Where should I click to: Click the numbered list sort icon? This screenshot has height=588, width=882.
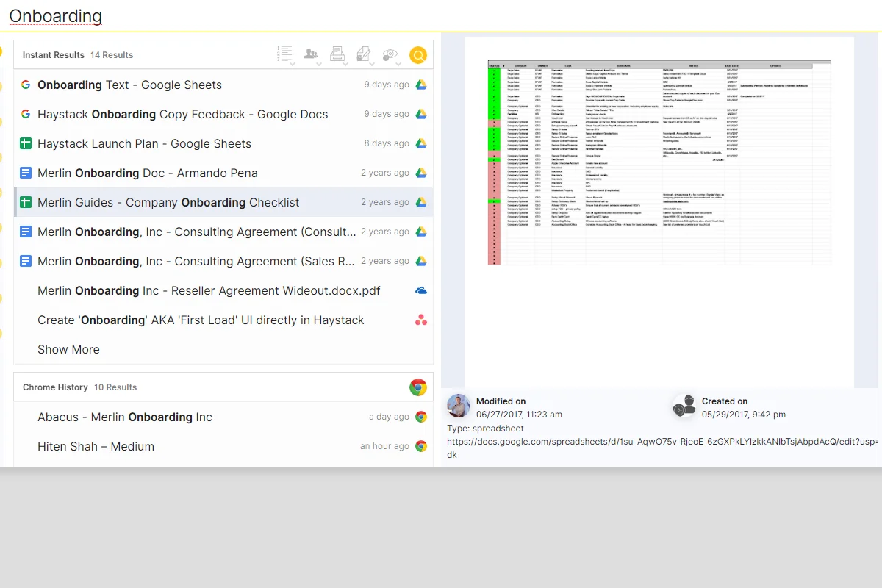pyautogui.click(x=284, y=53)
